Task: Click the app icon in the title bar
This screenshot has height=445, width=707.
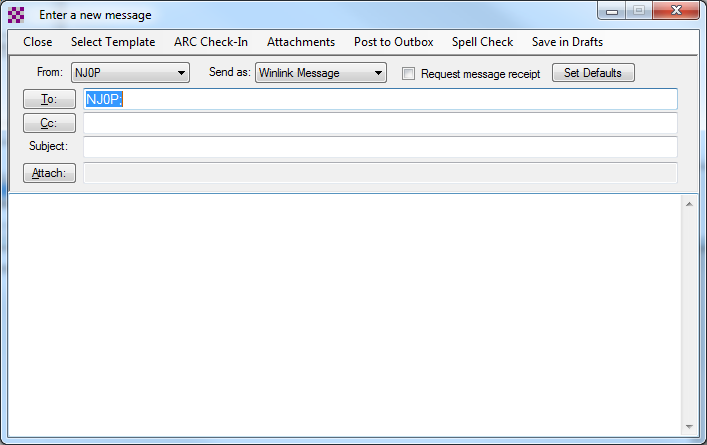Action: [16, 15]
